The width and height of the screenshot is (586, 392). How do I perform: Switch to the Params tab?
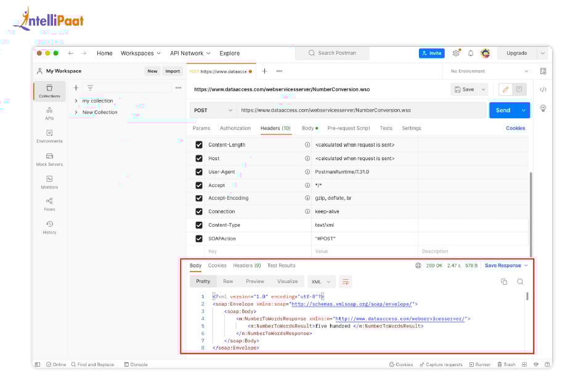201,128
